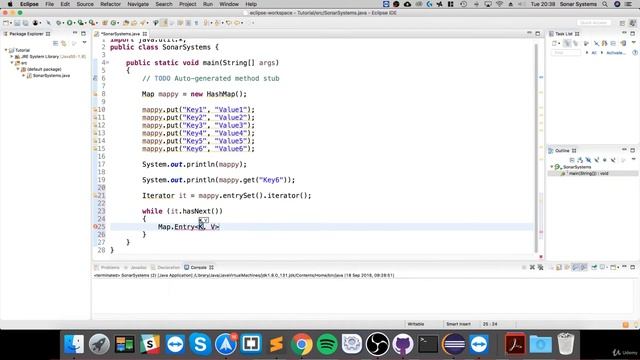
Task: Collapse SonarSystems class in Outline
Action: click(552, 167)
